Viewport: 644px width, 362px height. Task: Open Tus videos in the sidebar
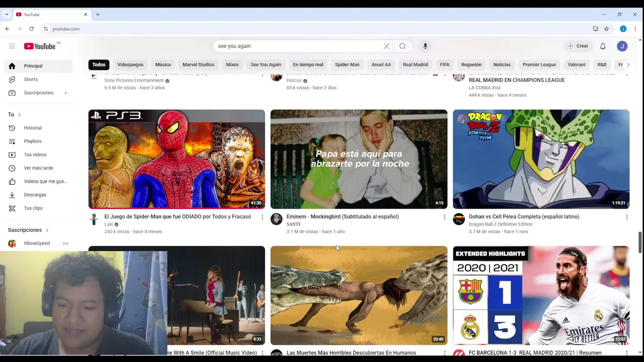(x=38, y=155)
